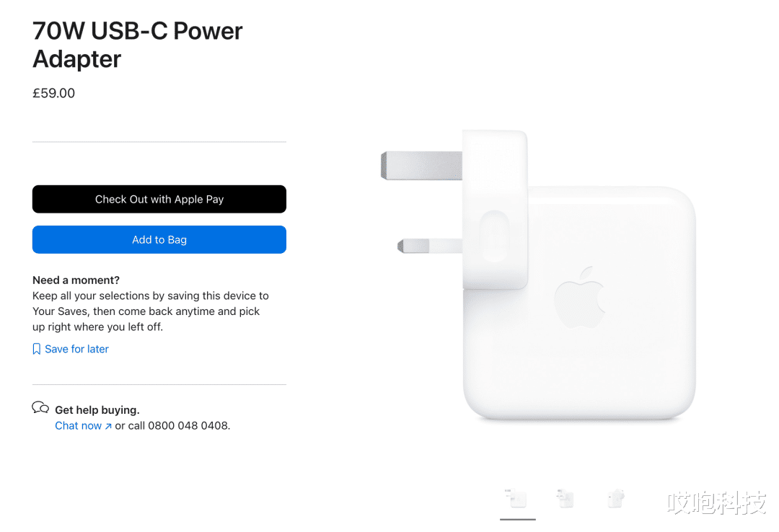
Task: Start a chat via Chat now link
Action: click(x=78, y=426)
